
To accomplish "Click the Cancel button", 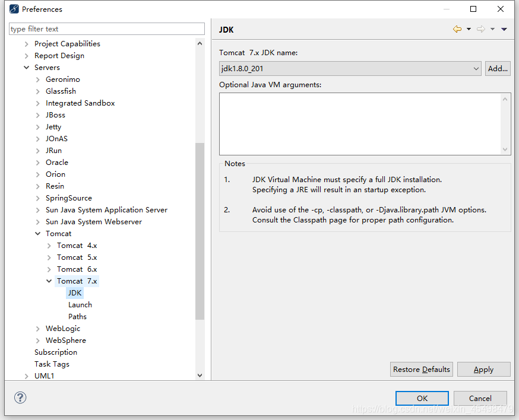I will click(x=480, y=398).
